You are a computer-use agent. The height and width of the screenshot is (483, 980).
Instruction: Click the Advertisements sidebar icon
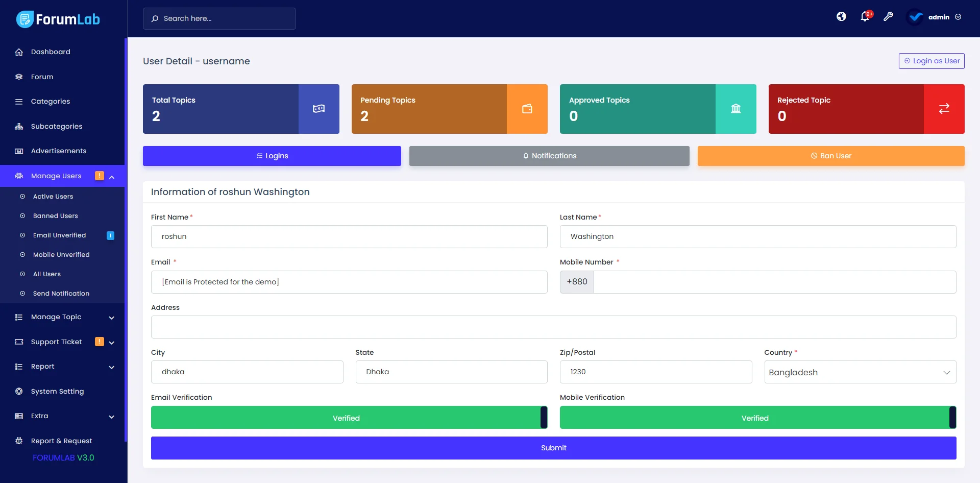(x=19, y=151)
